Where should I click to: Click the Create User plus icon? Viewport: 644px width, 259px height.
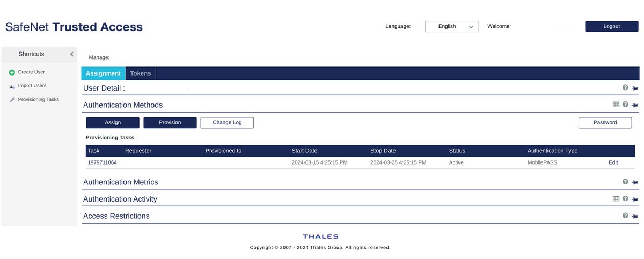point(12,72)
